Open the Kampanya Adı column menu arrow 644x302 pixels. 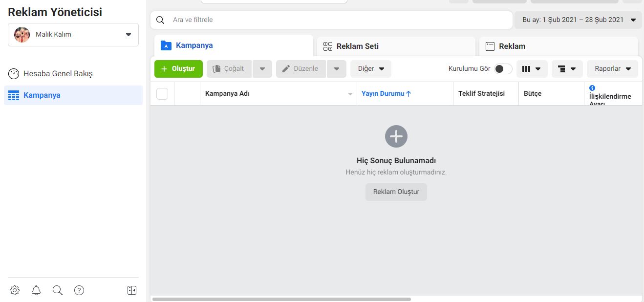point(350,94)
